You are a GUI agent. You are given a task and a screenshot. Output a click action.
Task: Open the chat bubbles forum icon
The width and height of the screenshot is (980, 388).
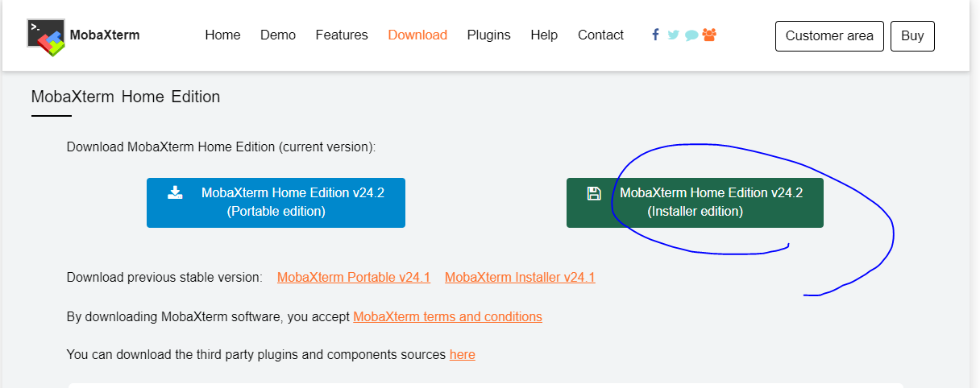tap(691, 35)
